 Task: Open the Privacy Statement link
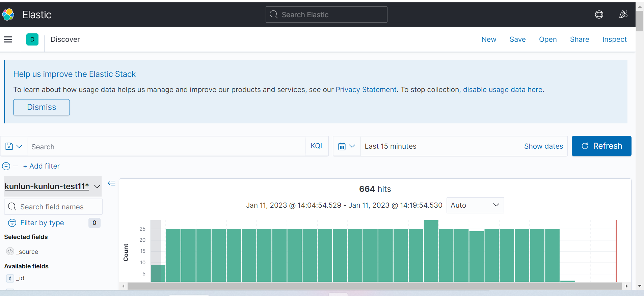(366, 90)
